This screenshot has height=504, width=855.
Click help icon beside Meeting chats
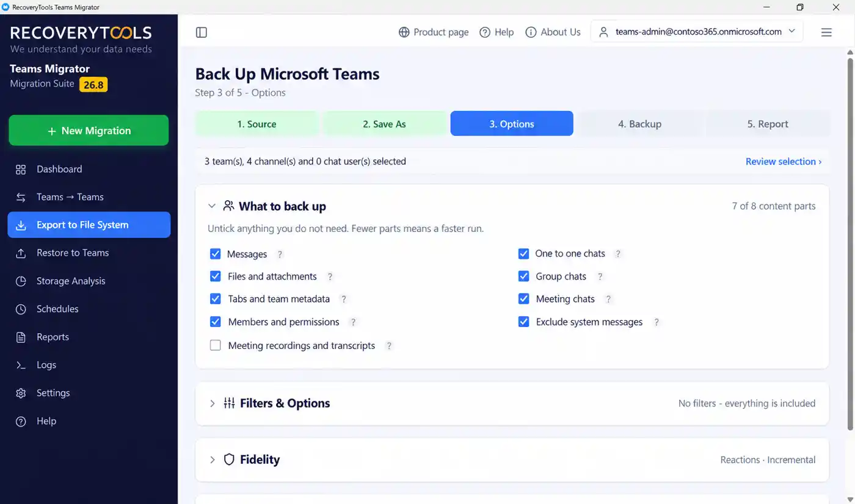click(608, 299)
